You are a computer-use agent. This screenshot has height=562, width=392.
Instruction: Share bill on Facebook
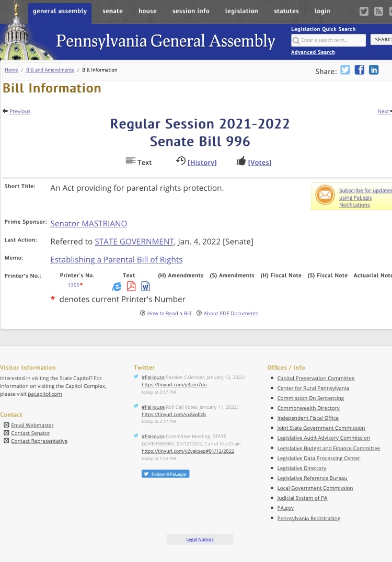360,70
